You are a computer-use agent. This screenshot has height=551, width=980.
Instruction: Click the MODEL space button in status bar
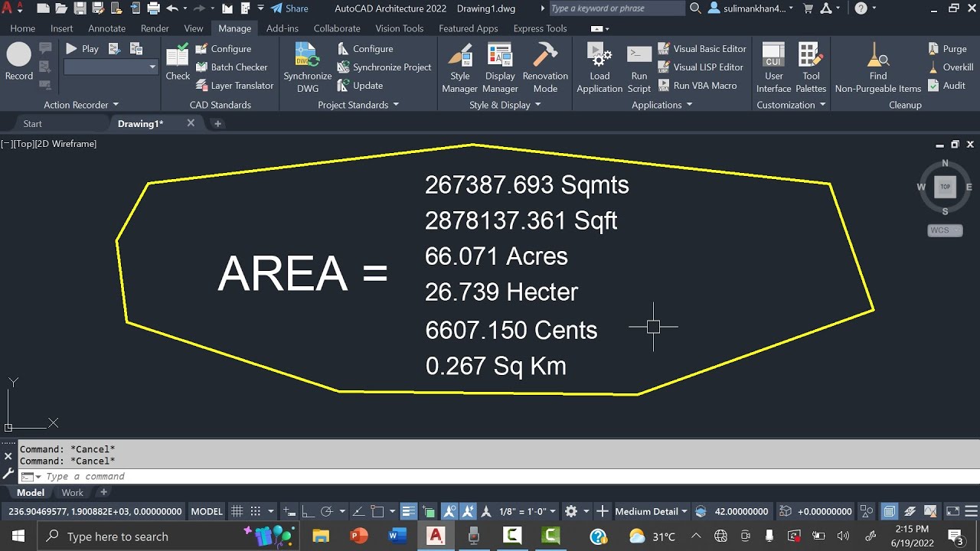[207, 511]
